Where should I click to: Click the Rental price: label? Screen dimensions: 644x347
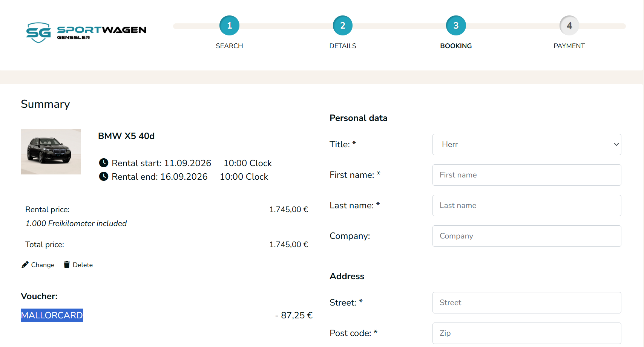[x=48, y=209]
